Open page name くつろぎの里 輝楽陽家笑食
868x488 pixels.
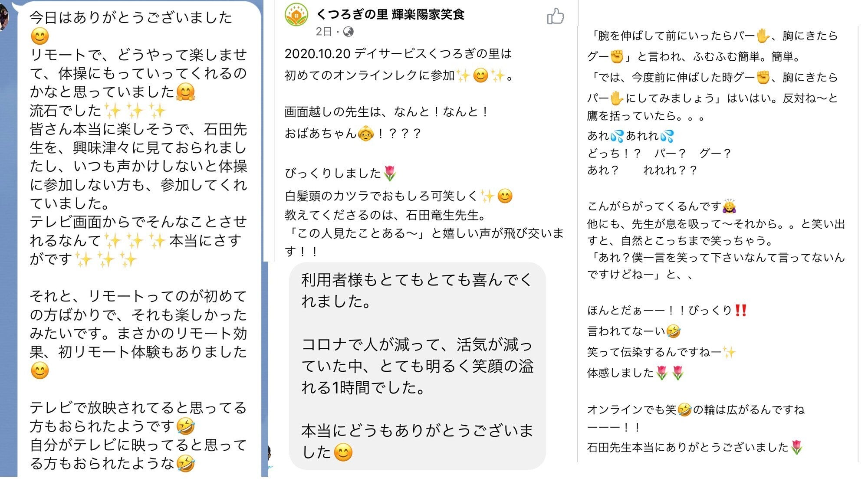click(391, 15)
